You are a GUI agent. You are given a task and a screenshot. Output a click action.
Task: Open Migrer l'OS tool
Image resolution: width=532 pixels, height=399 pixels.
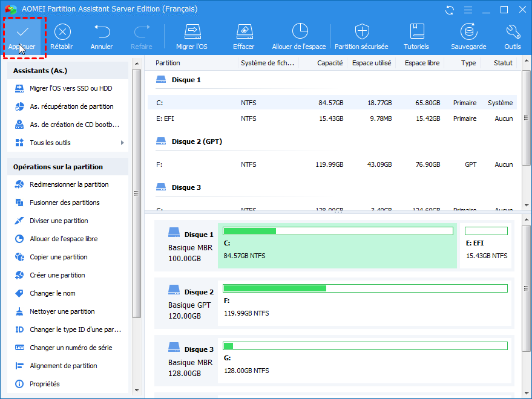click(191, 36)
